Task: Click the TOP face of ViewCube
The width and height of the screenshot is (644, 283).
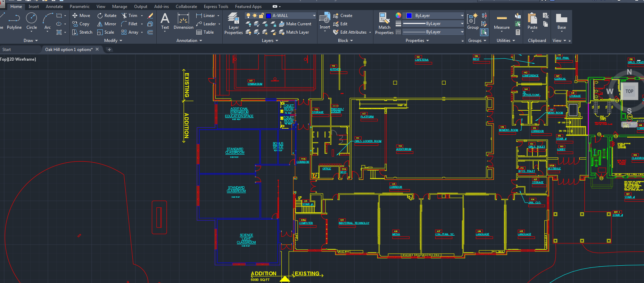Action: pyautogui.click(x=629, y=91)
